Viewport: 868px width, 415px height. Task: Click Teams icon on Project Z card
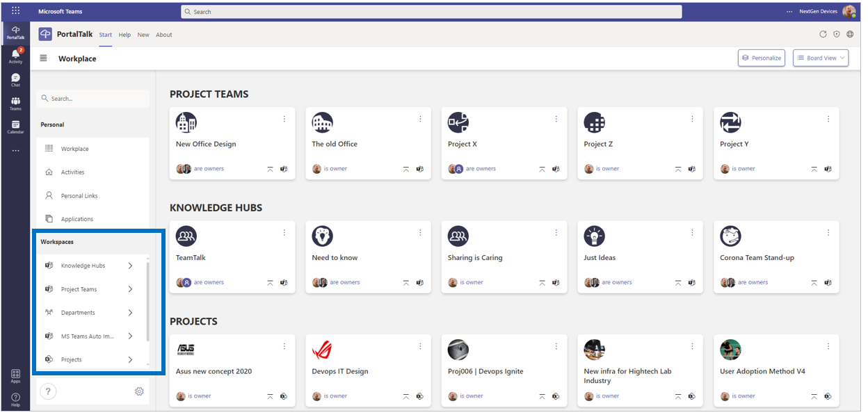(692, 169)
